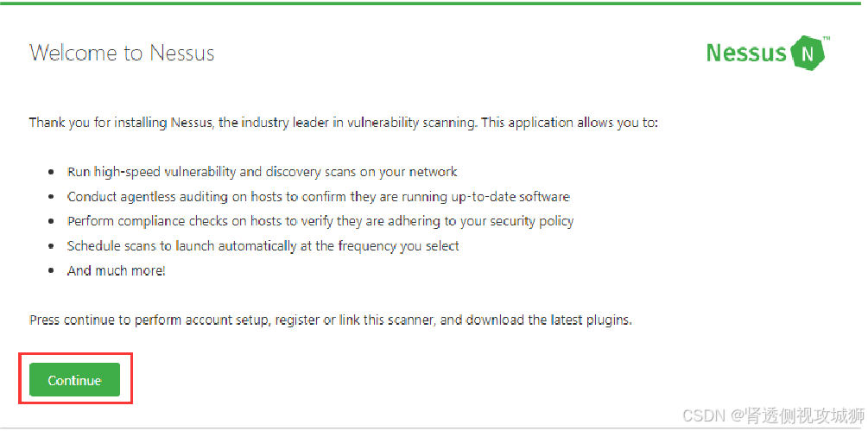Click the green Nessus wordmark text

[x=745, y=53]
